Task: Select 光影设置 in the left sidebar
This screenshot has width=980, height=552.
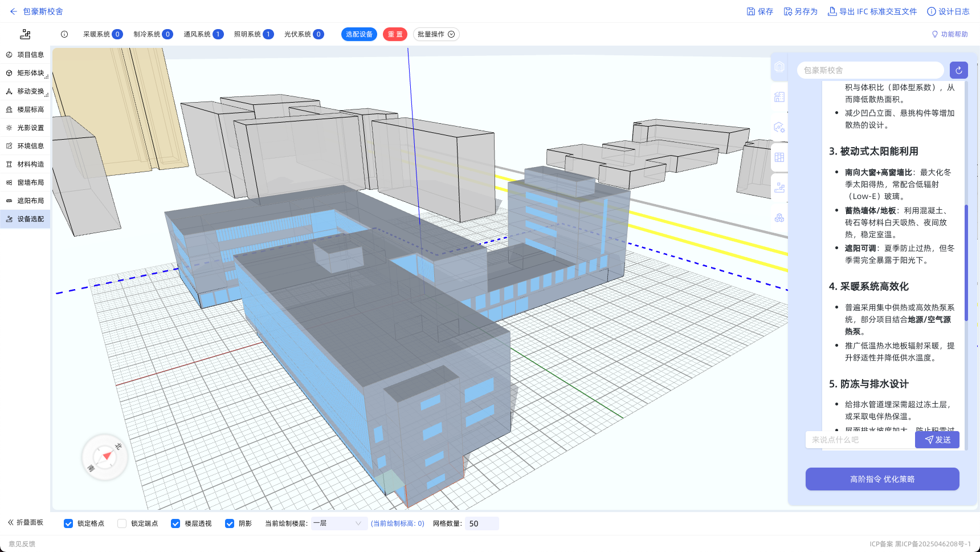Action: click(x=25, y=128)
